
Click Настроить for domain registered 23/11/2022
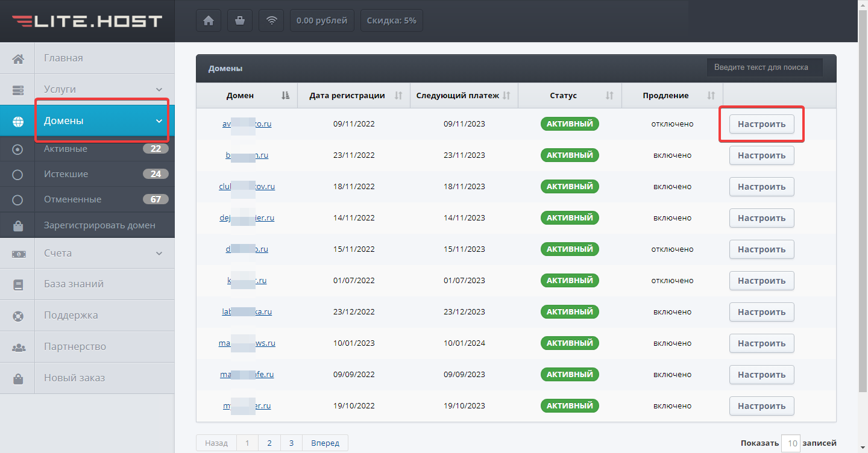pyautogui.click(x=761, y=155)
